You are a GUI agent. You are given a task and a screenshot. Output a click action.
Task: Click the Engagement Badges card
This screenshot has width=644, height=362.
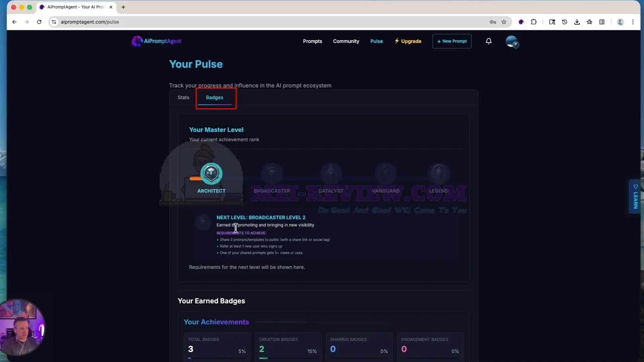point(430,347)
